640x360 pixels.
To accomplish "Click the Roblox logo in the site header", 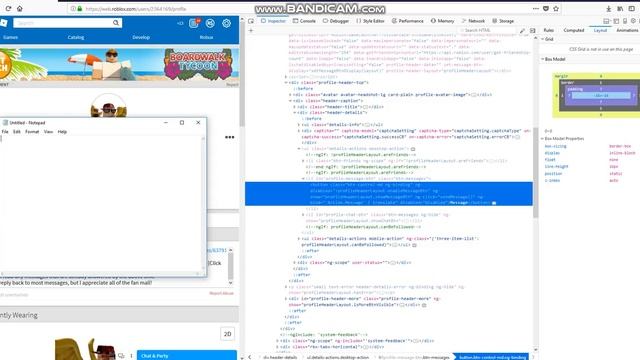I will (x=4, y=23).
